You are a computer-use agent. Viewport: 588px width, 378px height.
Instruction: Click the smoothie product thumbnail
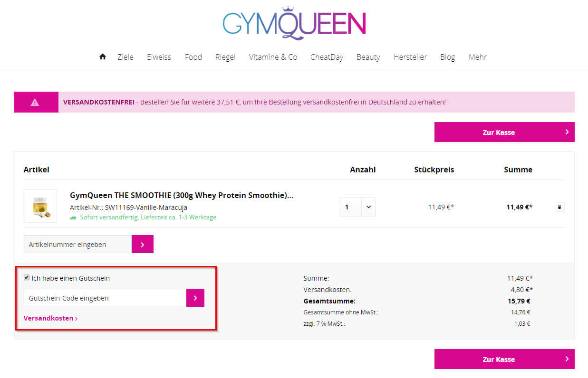click(40, 206)
